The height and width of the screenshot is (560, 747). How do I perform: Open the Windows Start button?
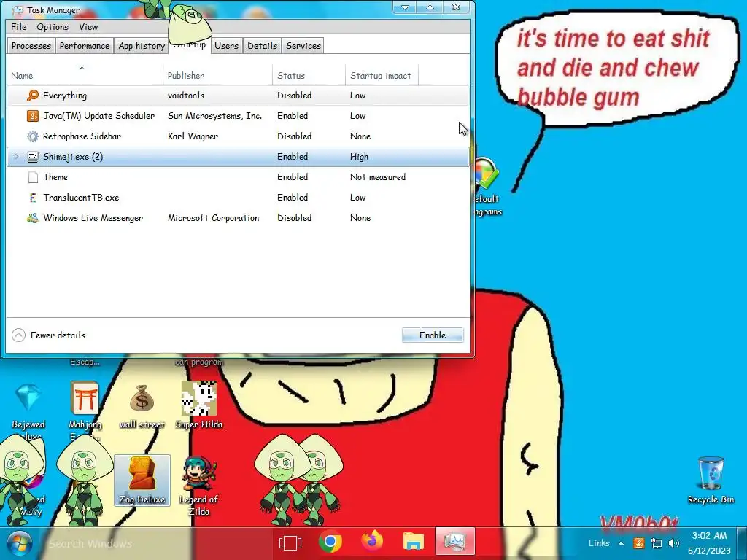[19, 543]
